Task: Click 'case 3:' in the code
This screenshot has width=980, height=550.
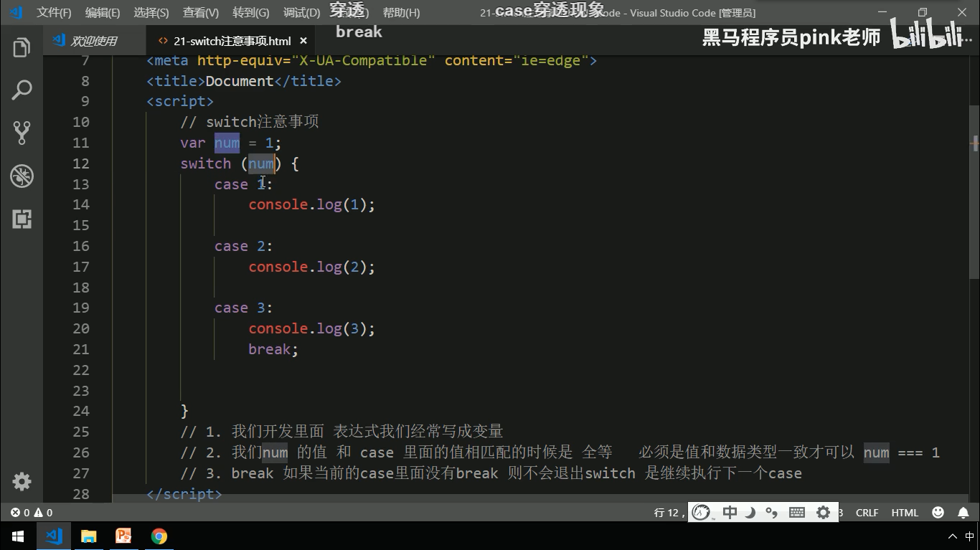Action: (x=243, y=308)
